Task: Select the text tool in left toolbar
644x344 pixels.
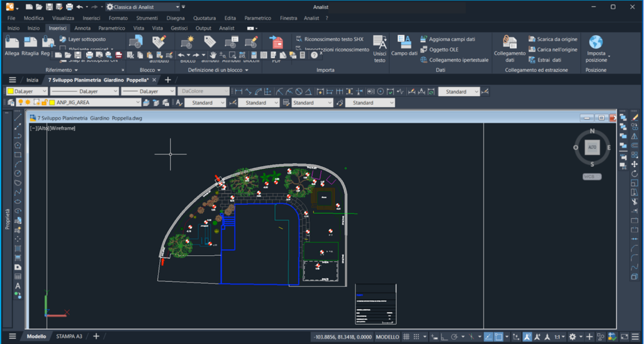Action: point(18,286)
